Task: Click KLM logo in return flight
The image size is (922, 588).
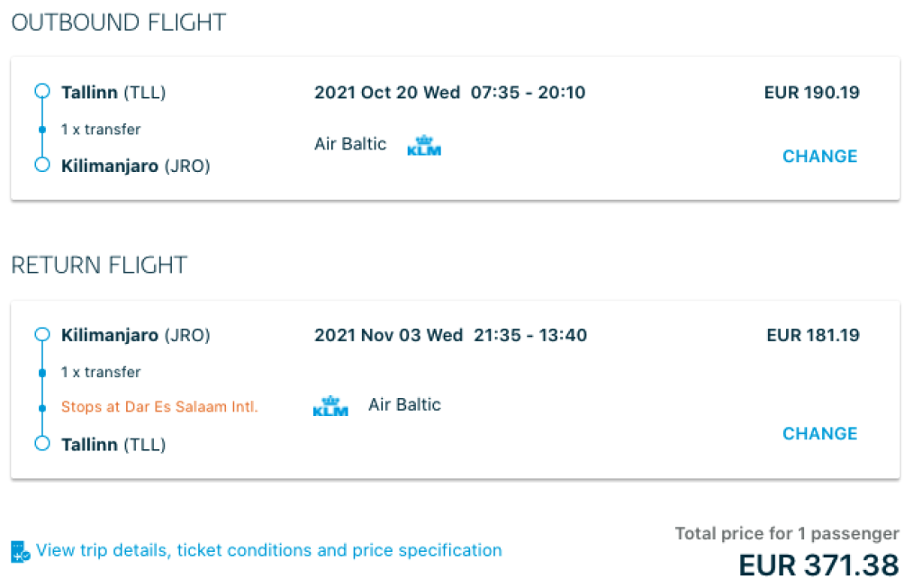Action: (x=330, y=406)
